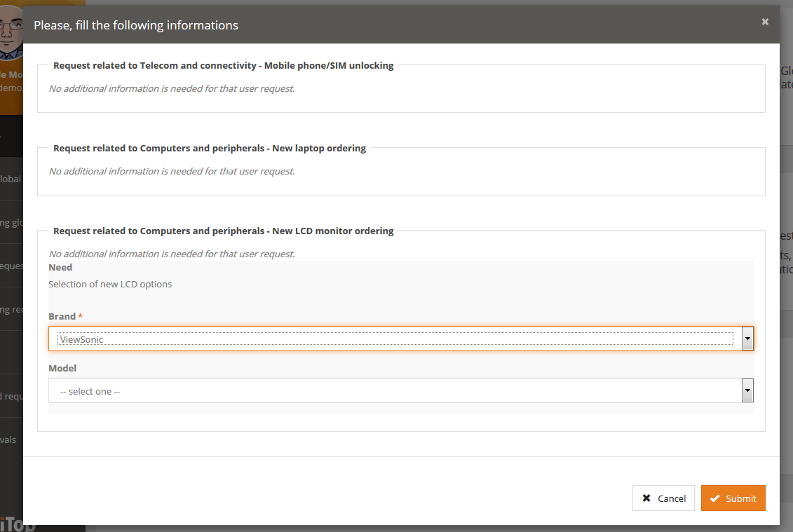Screen dimensions: 793x532
Task: Click the Model field label
Action: 62,368
